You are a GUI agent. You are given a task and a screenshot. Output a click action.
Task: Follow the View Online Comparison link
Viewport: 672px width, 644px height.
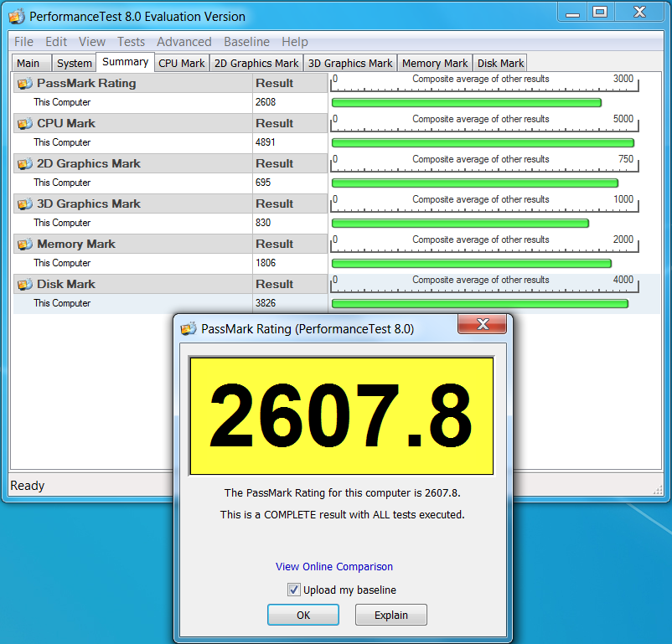pyautogui.click(x=334, y=566)
